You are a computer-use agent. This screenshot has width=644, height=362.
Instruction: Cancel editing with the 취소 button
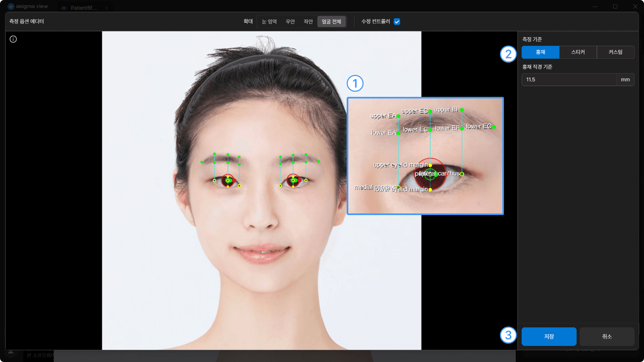pos(607,337)
